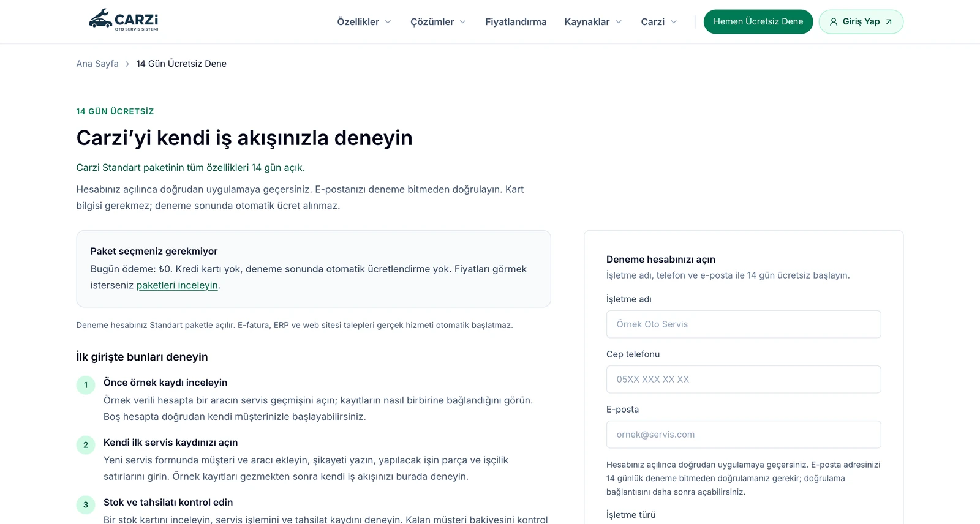Viewport: 980px width, 524px height.
Task: Click the Carzi car logo
Action: click(123, 20)
